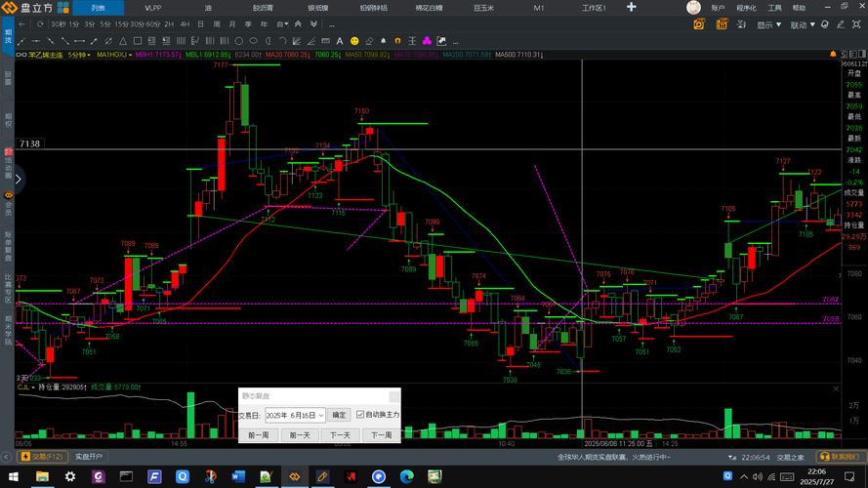Select the ruler measurement tool

point(325,41)
